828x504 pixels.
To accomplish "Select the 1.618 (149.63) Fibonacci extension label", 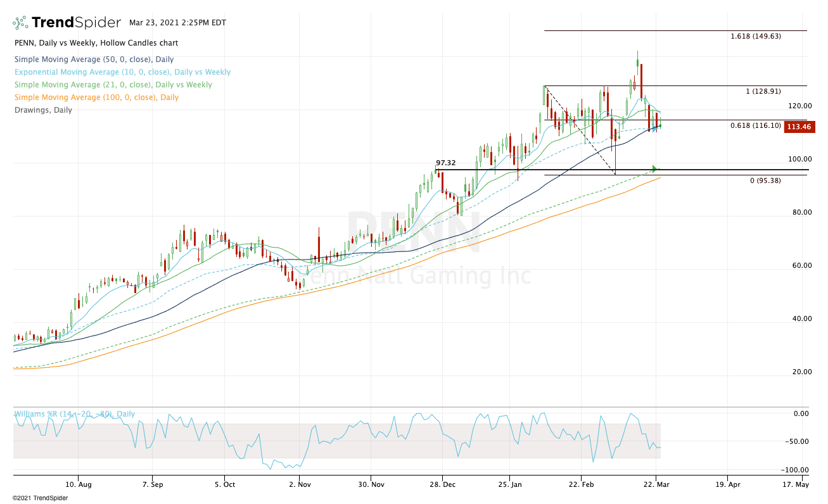I will (755, 36).
